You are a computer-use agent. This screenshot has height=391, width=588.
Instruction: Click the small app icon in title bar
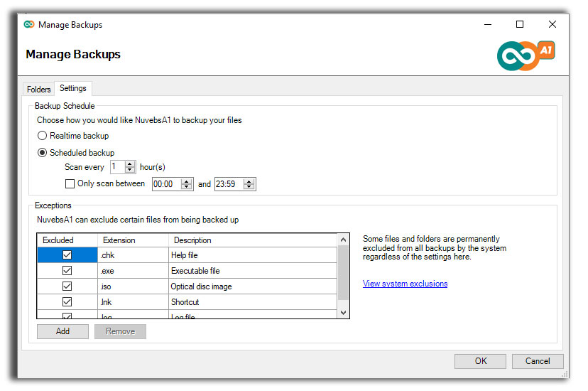pyautogui.click(x=29, y=24)
